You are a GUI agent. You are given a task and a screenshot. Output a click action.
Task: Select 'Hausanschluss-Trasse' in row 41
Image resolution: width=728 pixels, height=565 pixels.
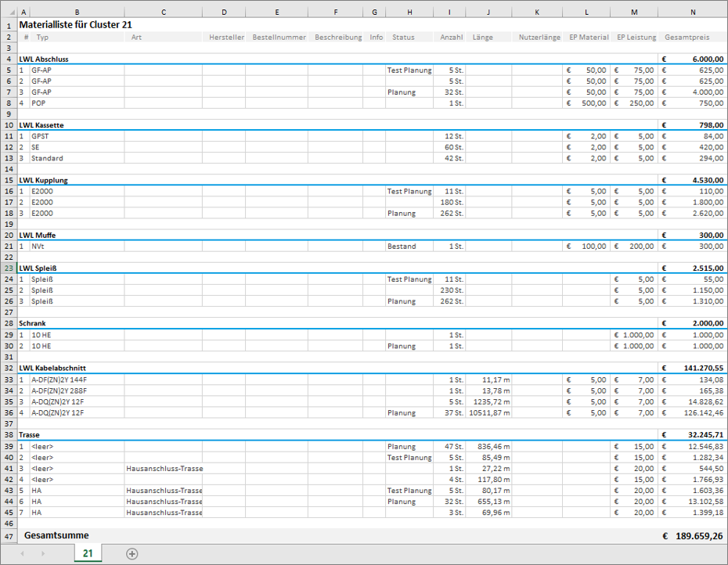pos(164,469)
